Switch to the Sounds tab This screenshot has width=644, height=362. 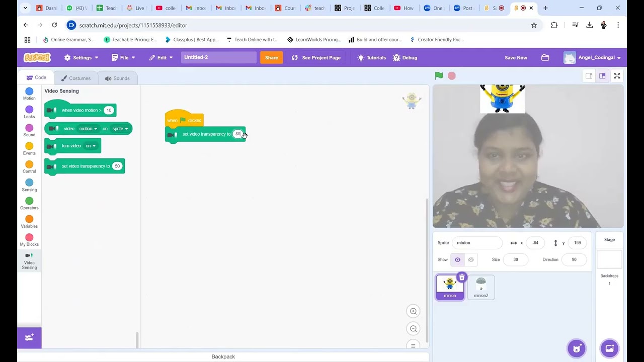117,78
